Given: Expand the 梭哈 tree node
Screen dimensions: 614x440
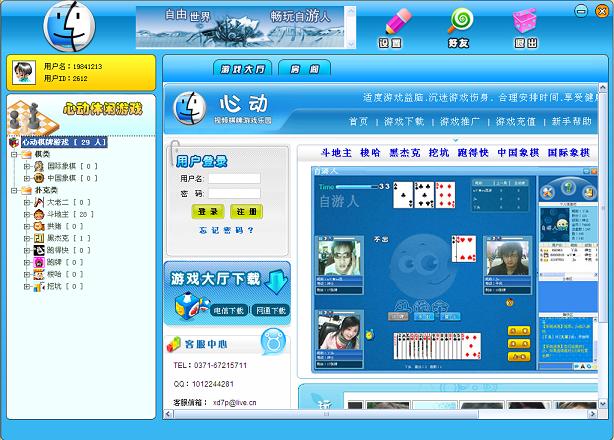Looking at the screenshot, I should [x=27, y=274].
